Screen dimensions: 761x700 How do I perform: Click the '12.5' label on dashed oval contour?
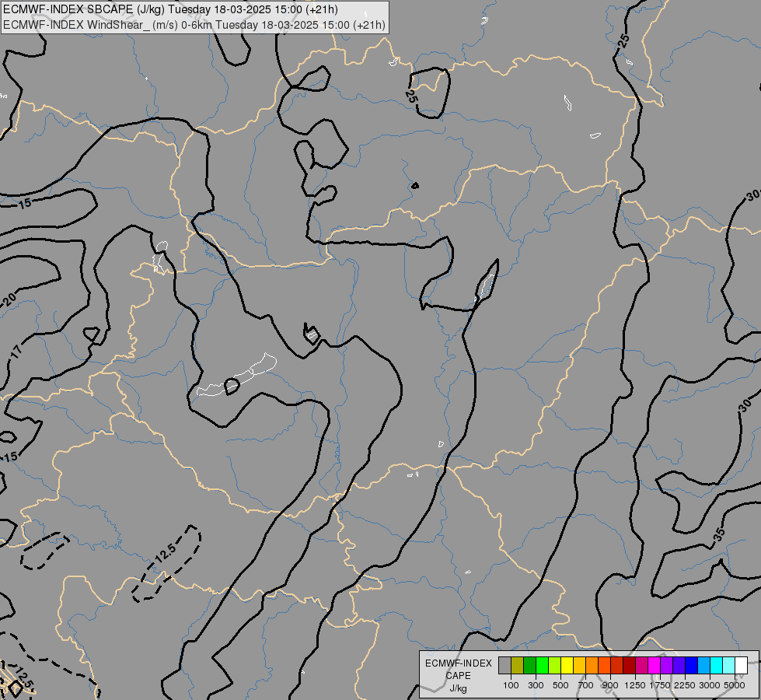coord(166,553)
